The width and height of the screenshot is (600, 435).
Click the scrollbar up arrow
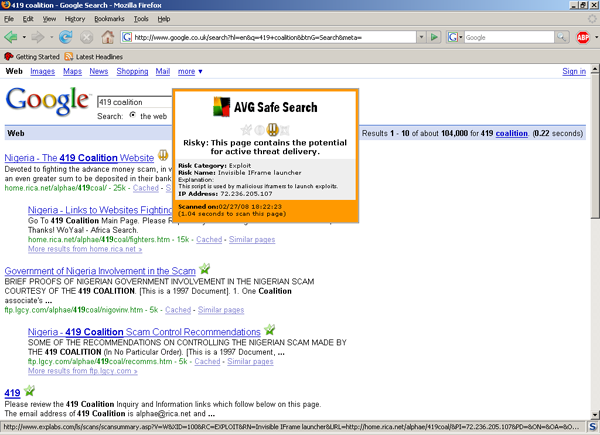click(595, 70)
